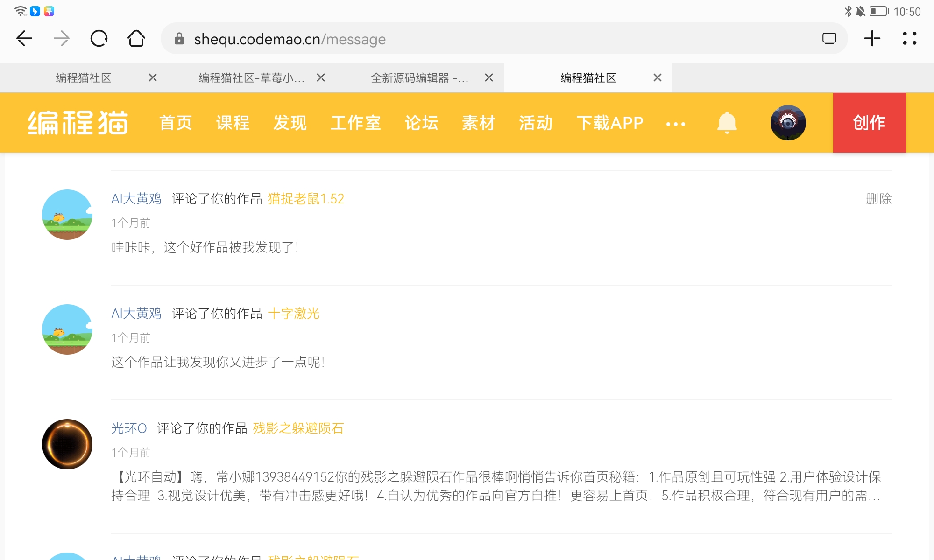Viewport: 934px width, 560px height.
Task: Close the 编程猫社区-草莓小... tab
Action: coord(321,78)
